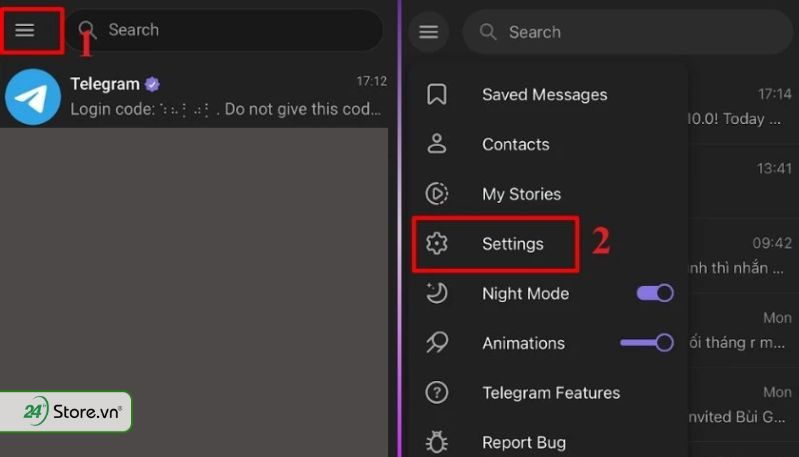This screenshot has width=799, height=457.
Task: Open the hamburger menu in left panel
Action: point(25,30)
